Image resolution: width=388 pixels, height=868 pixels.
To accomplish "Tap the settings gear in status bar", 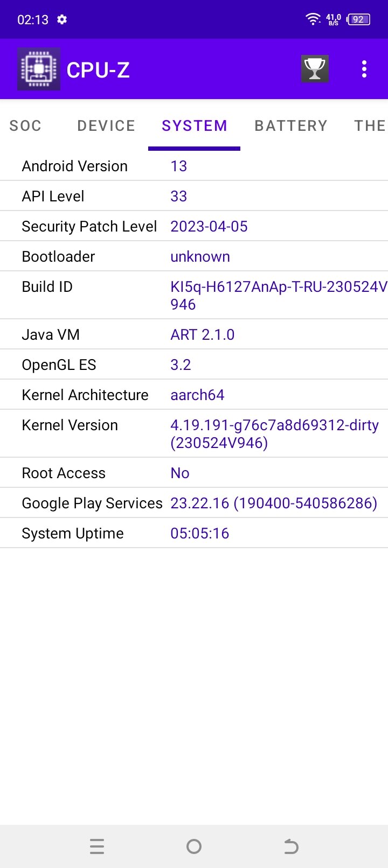I will click(x=62, y=20).
